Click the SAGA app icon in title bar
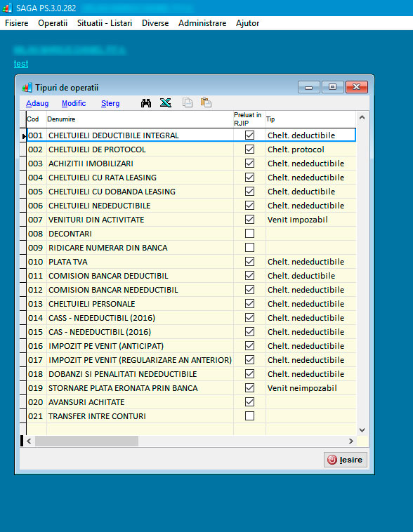The width and height of the screenshot is (413, 532). click(7, 8)
